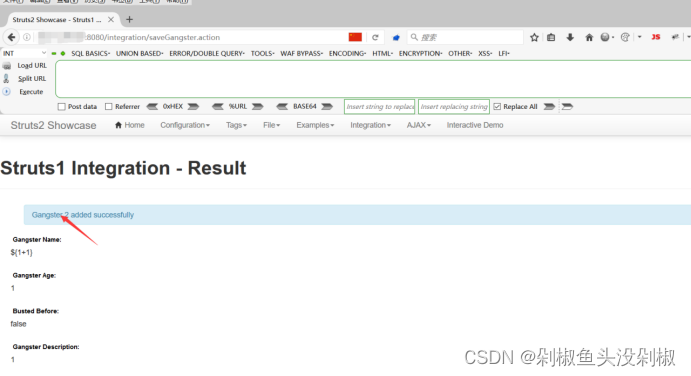This screenshot has height=376, width=691.
Task: Click the last arrow icon in HackBar row
Action: pos(567,107)
